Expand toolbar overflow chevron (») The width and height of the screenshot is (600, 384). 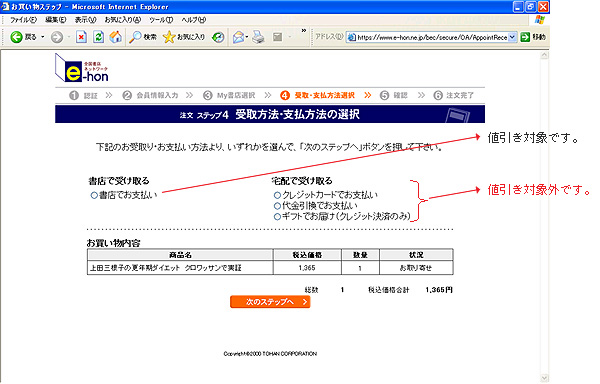tap(304, 31)
